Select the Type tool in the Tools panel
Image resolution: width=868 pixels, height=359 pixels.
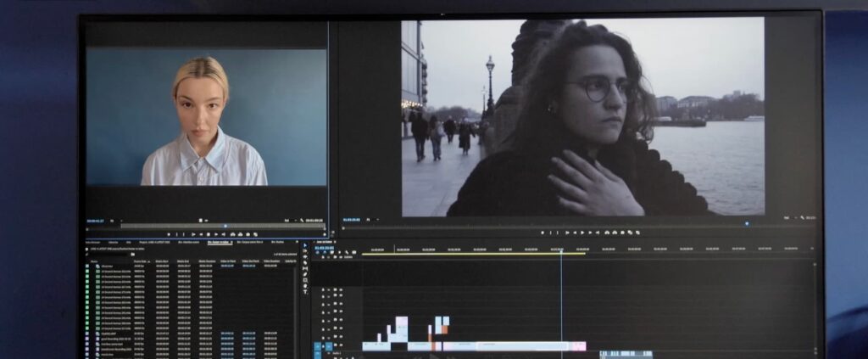coord(305,291)
